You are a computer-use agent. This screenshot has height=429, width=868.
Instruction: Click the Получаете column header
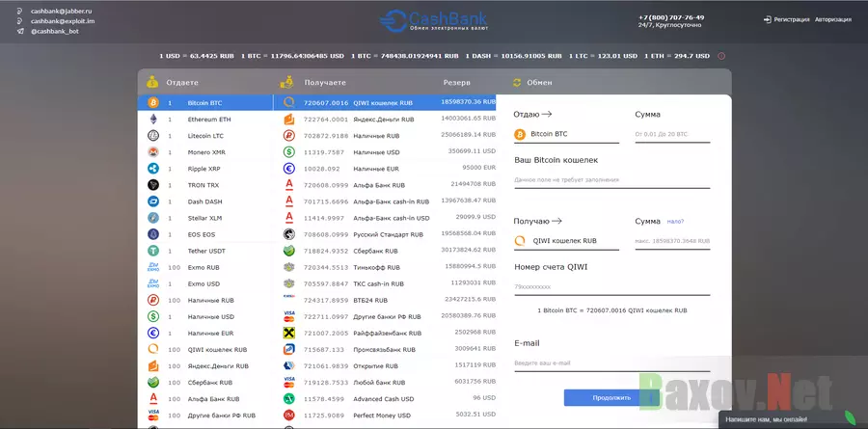[x=325, y=83]
